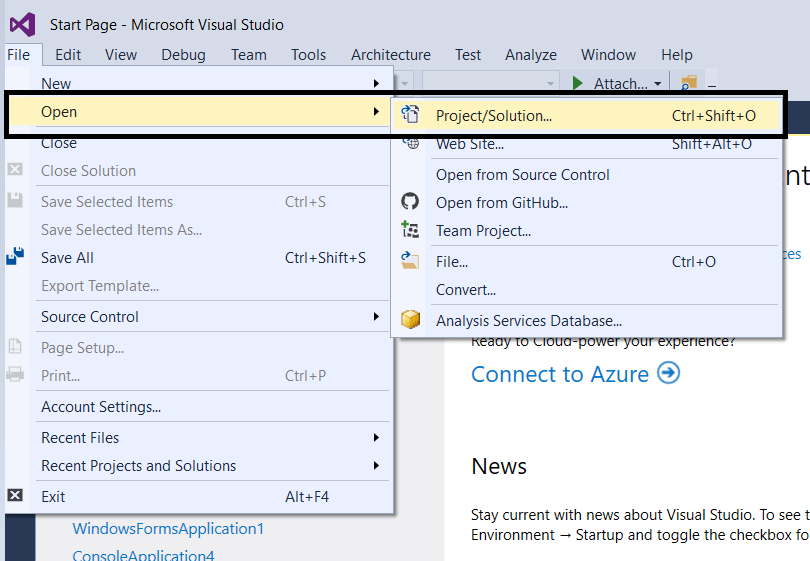Open the Attach dropdown arrow
The image size is (810, 561).
[658, 84]
